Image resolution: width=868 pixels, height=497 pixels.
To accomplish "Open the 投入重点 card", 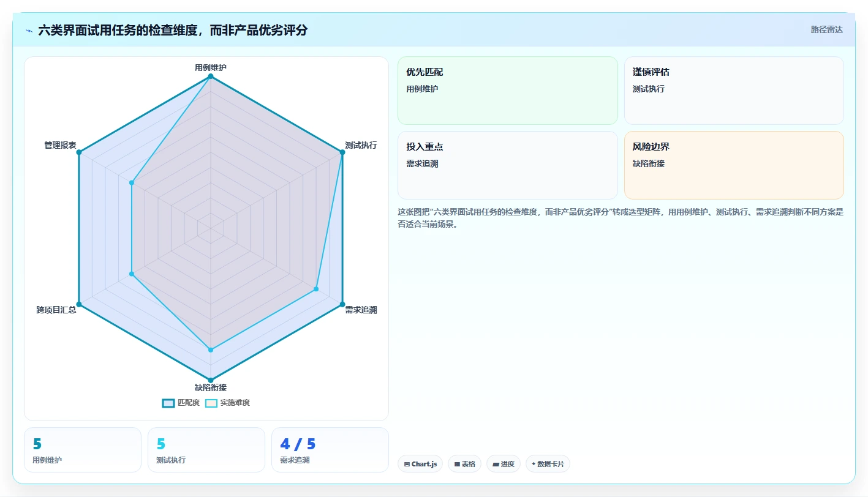I will click(x=508, y=165).
